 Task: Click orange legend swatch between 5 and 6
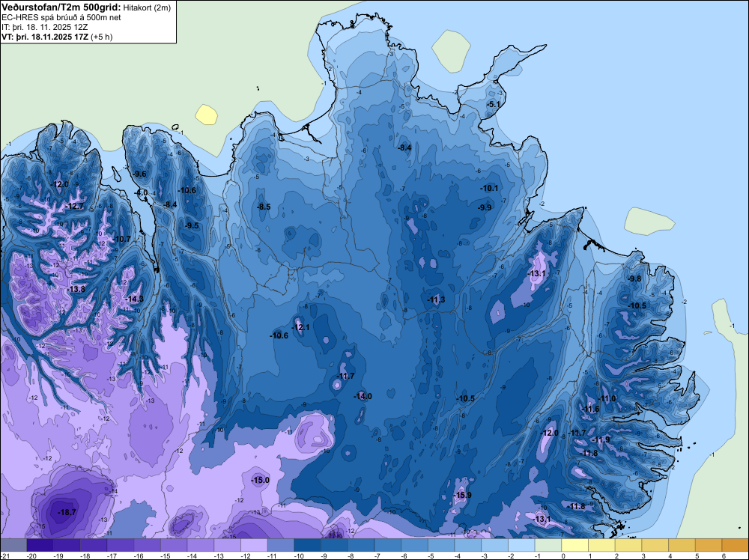point(709,545)
